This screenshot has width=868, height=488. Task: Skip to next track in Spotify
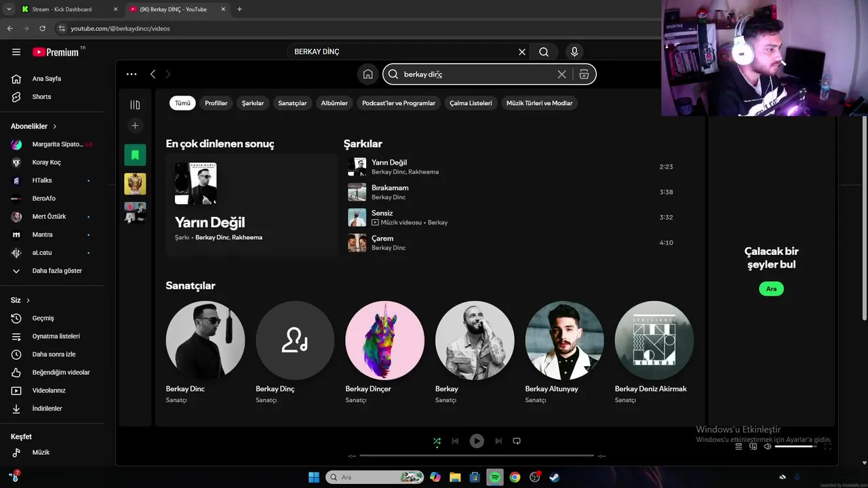click(x=498, y=441)
